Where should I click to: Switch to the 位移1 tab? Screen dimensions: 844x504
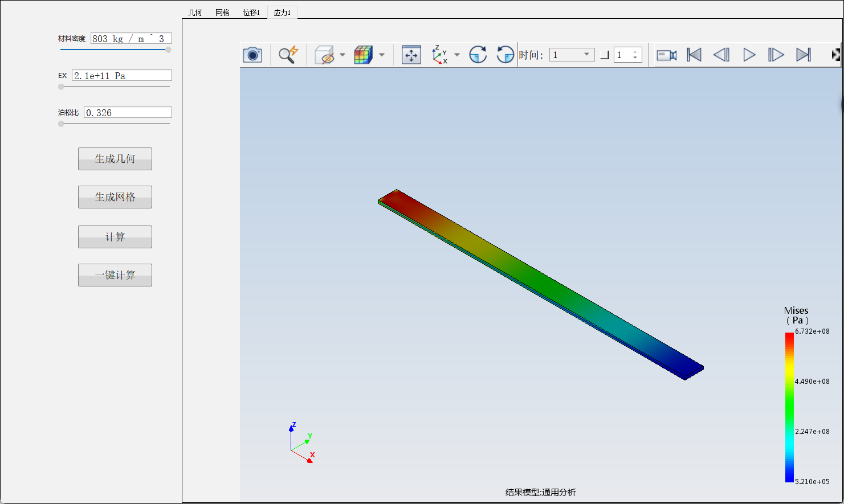tap(251, 13)
